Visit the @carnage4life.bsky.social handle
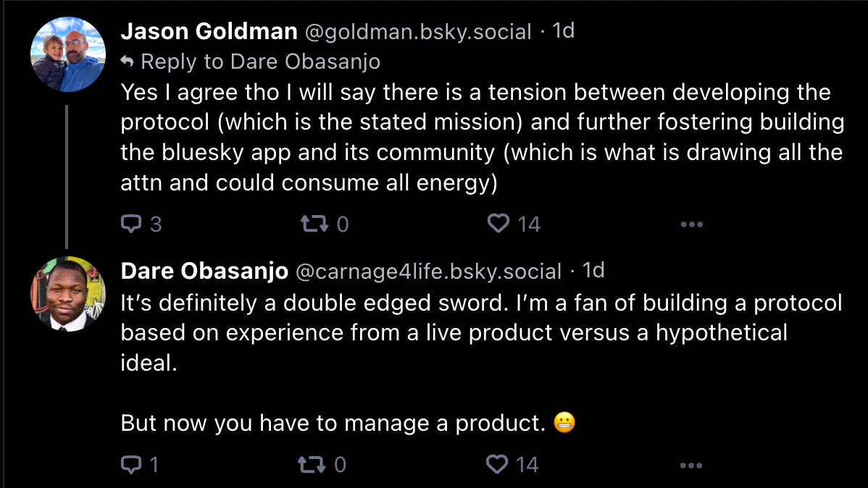The height and width of the screenshot is (488, 868). click(428, 272)
